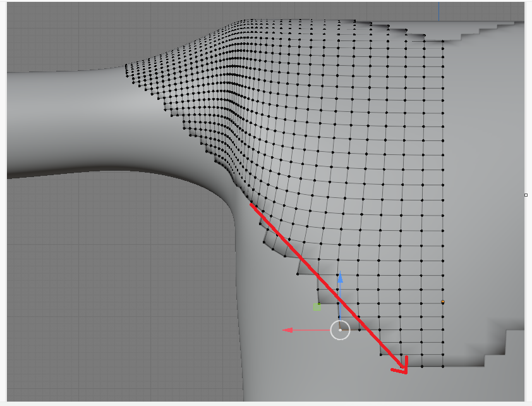Click the red X-axis gizmo arrow

coord(288,329)
